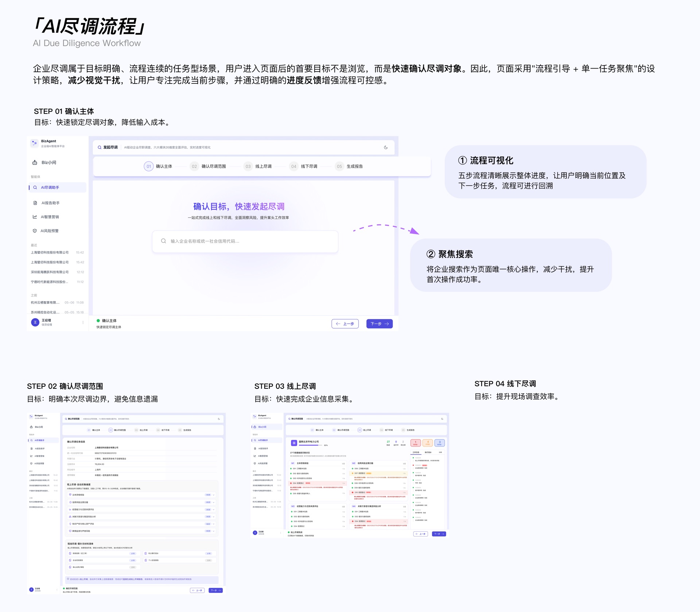Select Biz小问 in the Step 03 mockup sidebar
This screenshot has width=700, height=612.
point(267,427)
